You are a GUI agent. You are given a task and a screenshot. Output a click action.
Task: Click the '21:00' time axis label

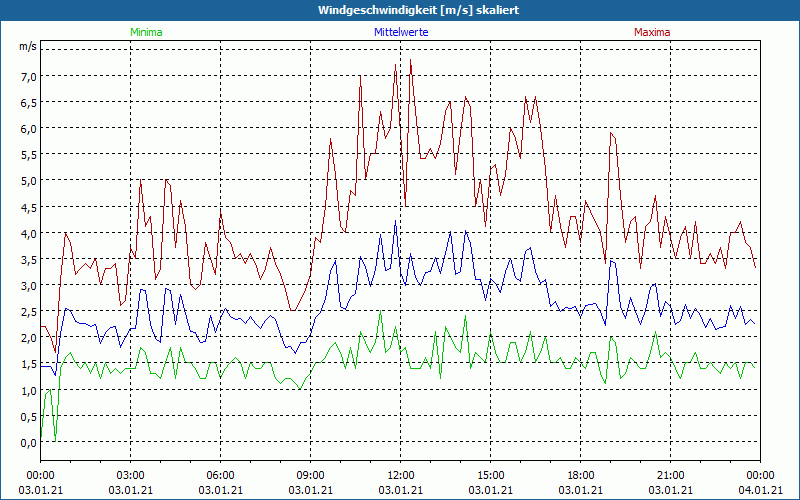pyautogui.click(x=670, y=476)
